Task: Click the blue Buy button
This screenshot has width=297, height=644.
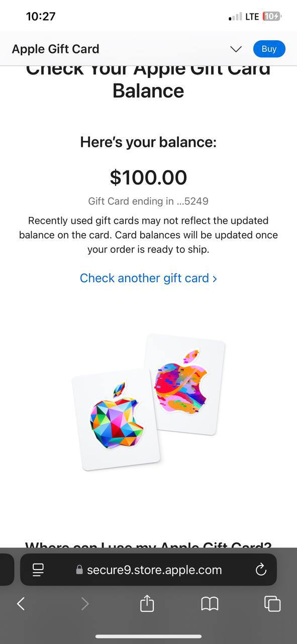Action: coord(269,49)
